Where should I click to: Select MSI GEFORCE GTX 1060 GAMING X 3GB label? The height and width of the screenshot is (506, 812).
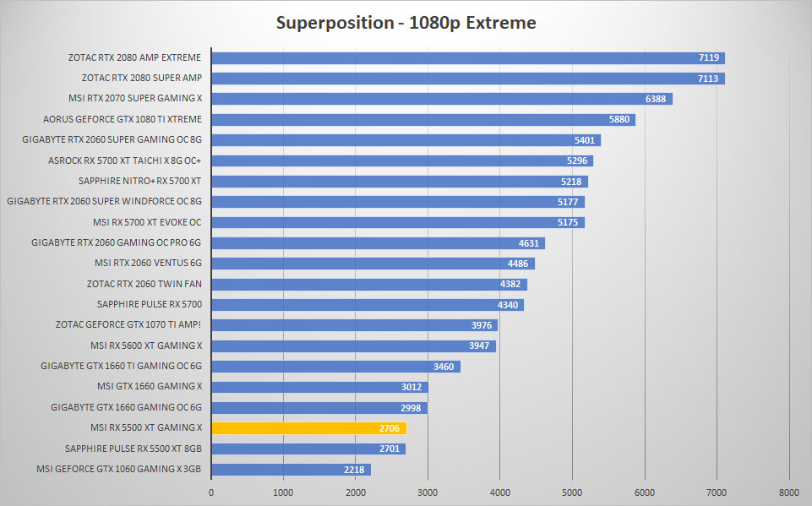coord(118,469)
